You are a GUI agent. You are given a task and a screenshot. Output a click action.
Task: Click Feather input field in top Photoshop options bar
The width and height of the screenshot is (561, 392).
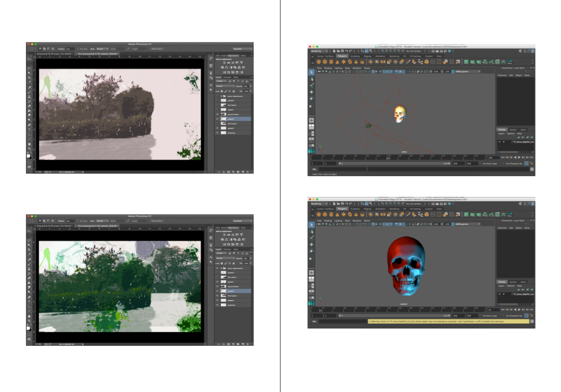click(x=70, y=49)
